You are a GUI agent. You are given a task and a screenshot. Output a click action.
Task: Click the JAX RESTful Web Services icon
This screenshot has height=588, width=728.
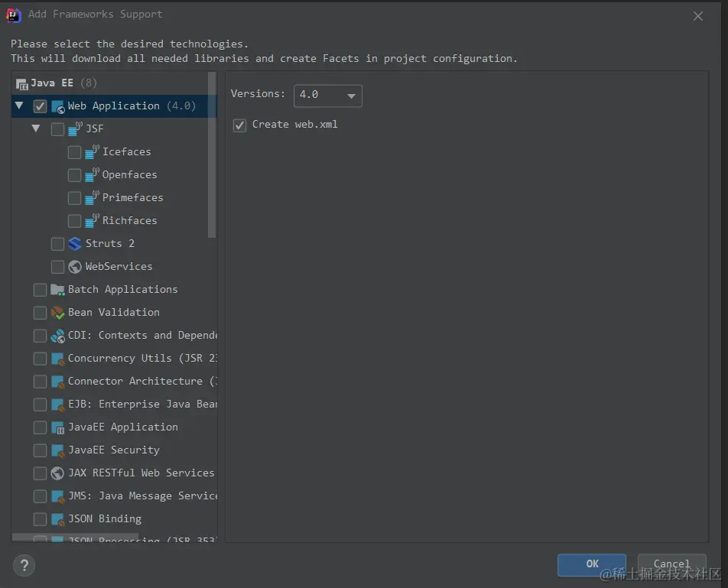[x=57, y=473]
